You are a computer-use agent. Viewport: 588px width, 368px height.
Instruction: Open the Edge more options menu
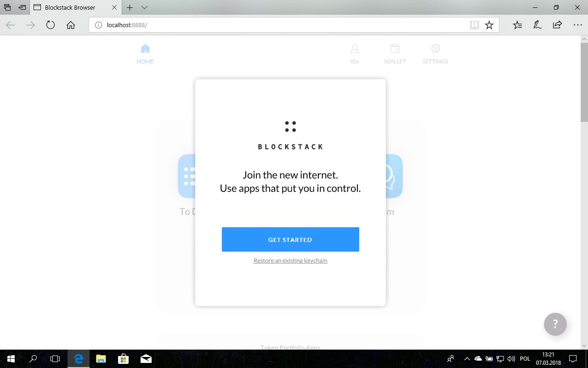577,25
